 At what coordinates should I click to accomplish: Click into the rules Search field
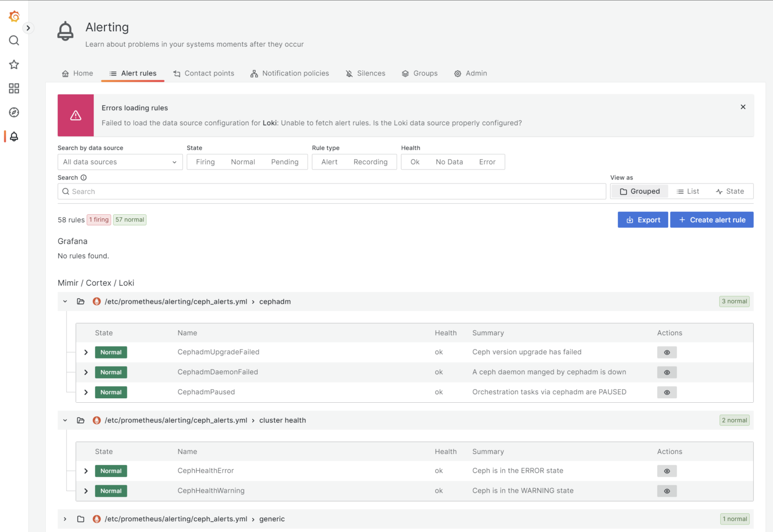click(332, 192)
